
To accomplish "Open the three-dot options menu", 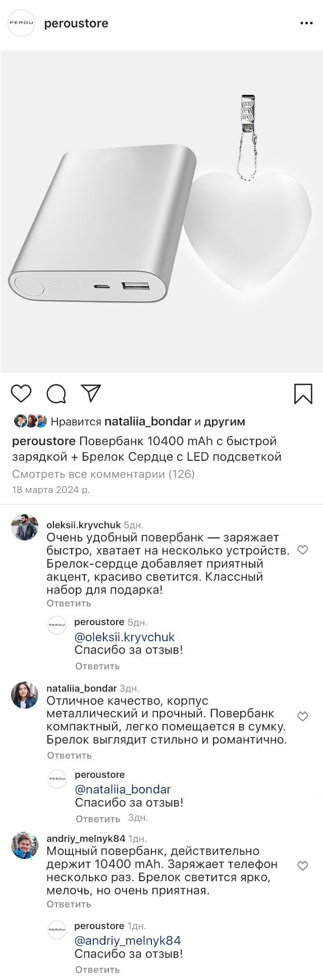I will click(x=306, y=23).
